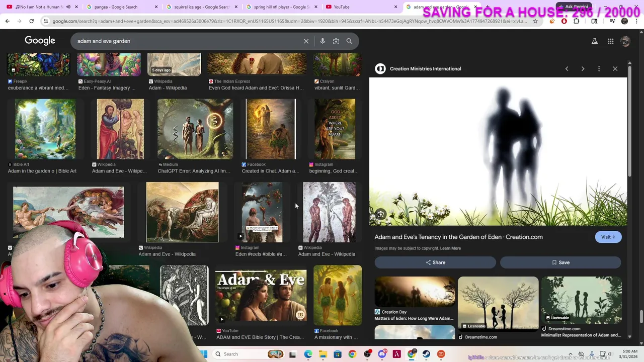Viewport: 644px width, 362px height.
Task: Open Indian Express 'Even God heard' caption
Action: pyautogui.click(x=256, y=88)
